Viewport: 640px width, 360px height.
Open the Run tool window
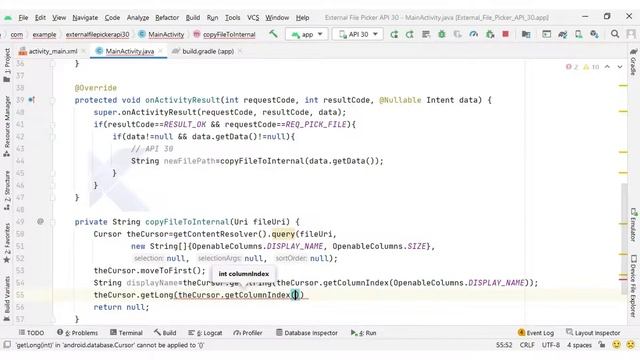(363, 333)
